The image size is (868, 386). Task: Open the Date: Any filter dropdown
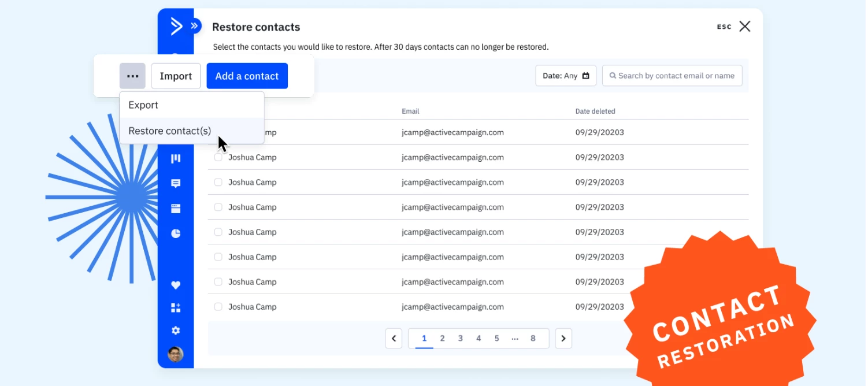[565, 75]
